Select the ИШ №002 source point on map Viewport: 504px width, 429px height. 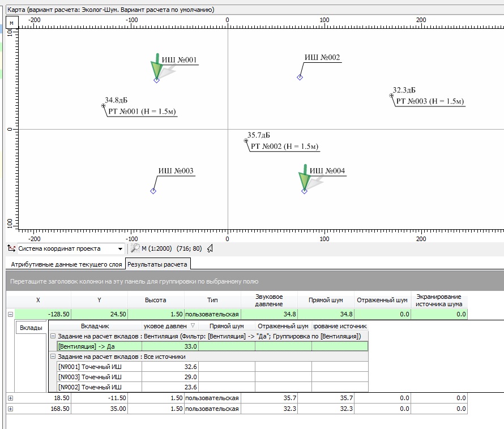coord(300,77)
